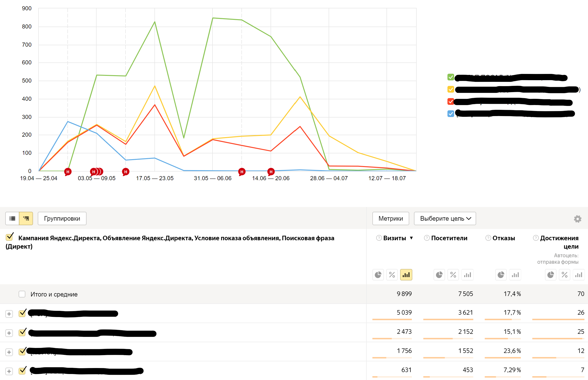Uncheck the row with 1 756 visits
The height and width of the screenshot is (380, 588).
tap(22, 351)
